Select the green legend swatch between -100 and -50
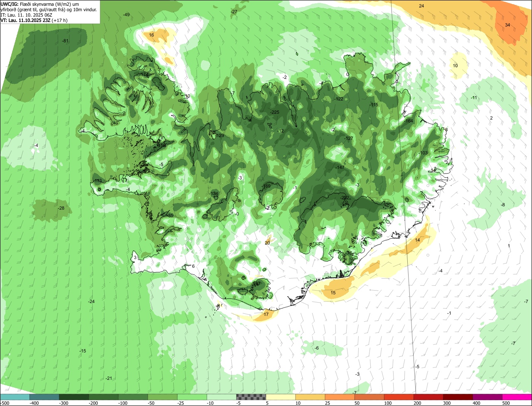 click(x=133, y=397)
